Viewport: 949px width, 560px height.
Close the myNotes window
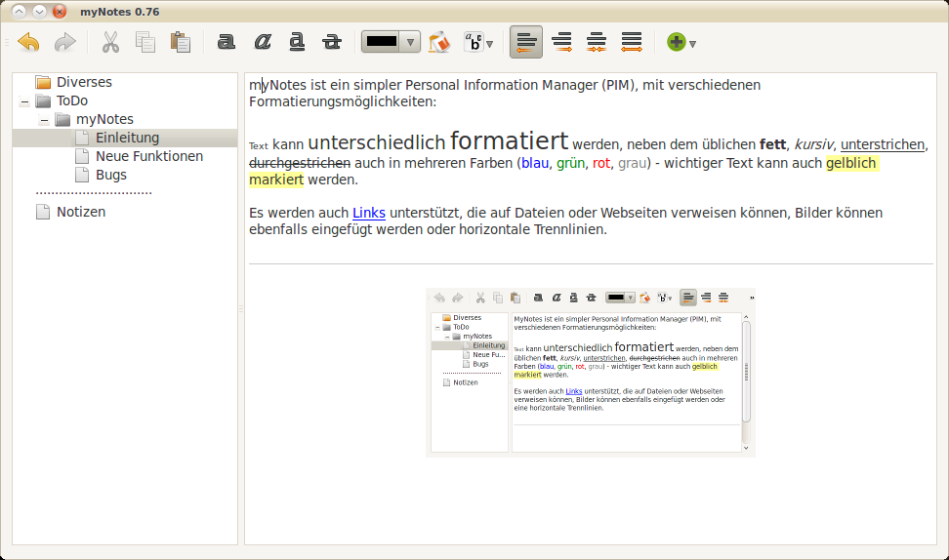click(x=59, y=12)
